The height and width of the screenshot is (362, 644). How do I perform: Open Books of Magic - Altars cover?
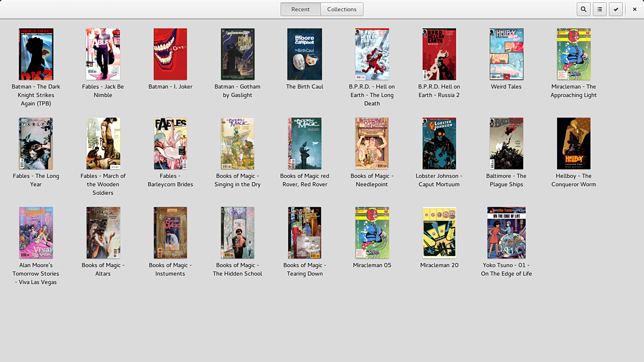(x=103, y=233)
